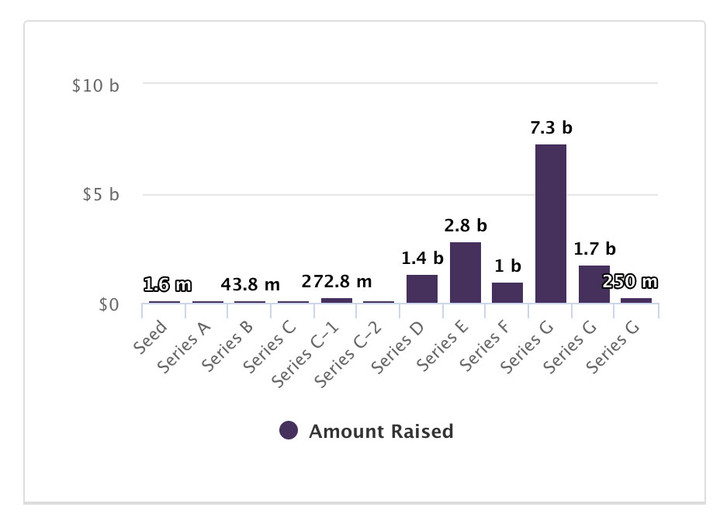Viewport: 720px width, 514px height.
Task: Click the 1.6 m data label
Action: [x=167, y=285]
